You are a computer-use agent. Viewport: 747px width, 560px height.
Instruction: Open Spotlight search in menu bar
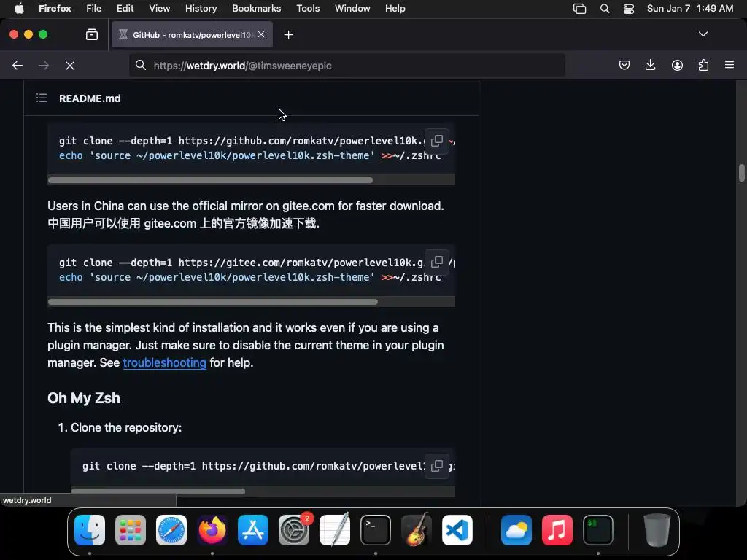coord(605,9)
